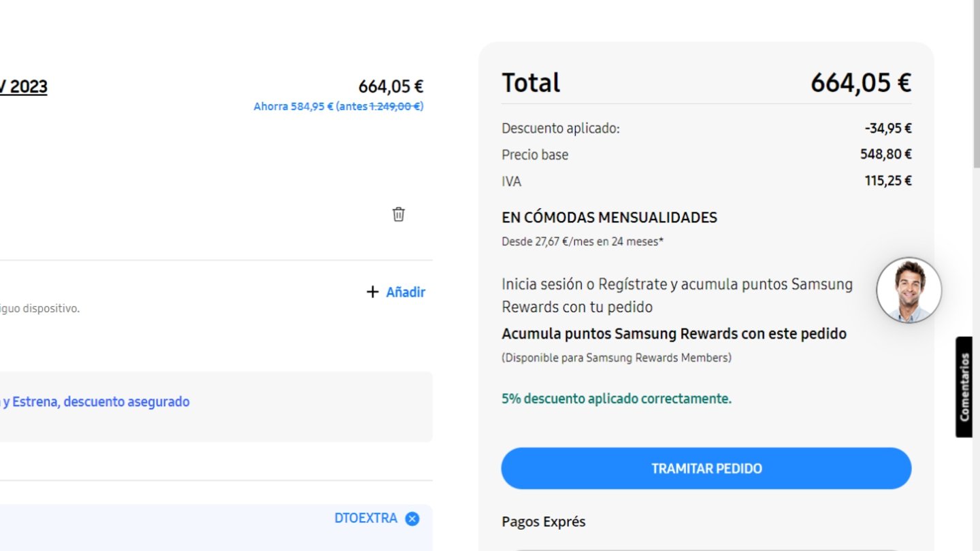Click the 'Descuento aplicado' amount -34,95 €
The image size is (980, 551).
(x=888, y=129)
